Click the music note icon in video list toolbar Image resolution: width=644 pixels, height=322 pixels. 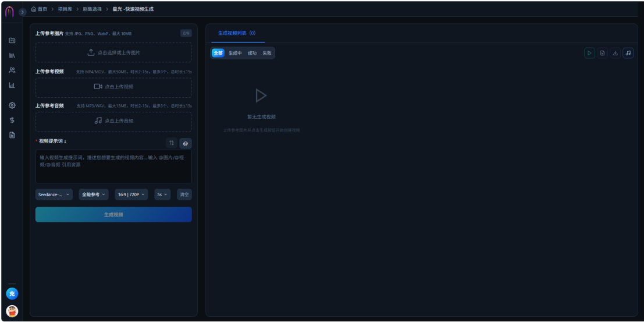pos(628,53)
